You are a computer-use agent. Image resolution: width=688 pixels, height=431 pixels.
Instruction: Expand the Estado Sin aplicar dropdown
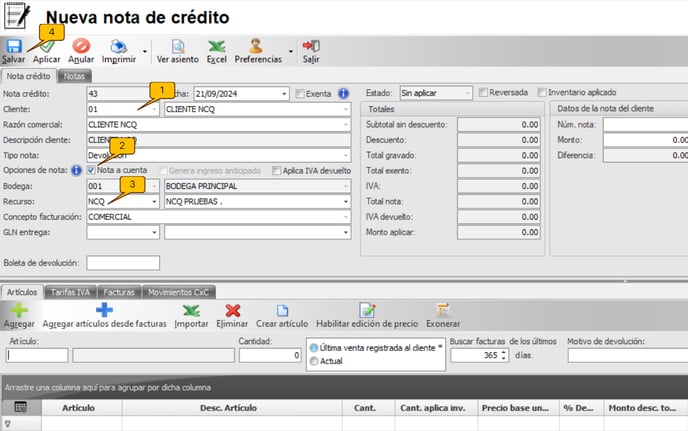click(x=467, y=93)
